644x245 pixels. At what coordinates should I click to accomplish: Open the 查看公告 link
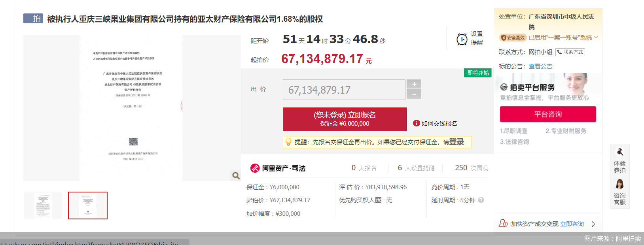click(x=540, y=66)
